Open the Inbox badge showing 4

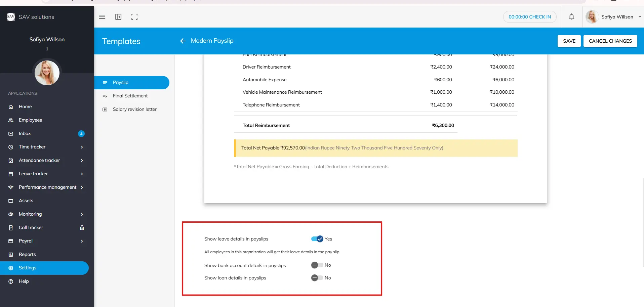(81, 134)
